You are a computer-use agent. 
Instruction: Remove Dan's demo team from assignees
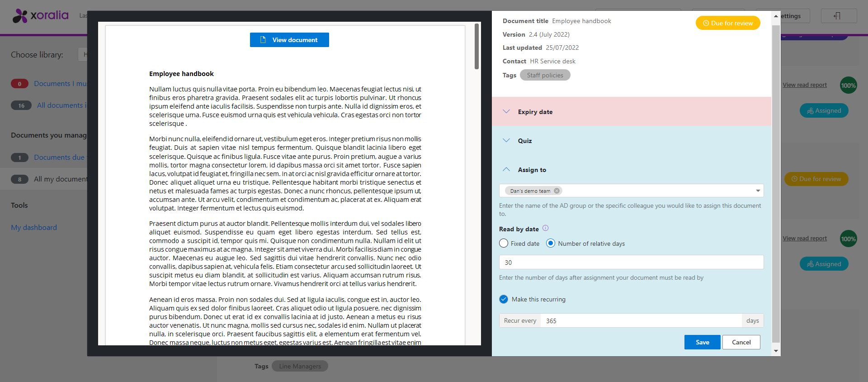[x=557, y=191]
